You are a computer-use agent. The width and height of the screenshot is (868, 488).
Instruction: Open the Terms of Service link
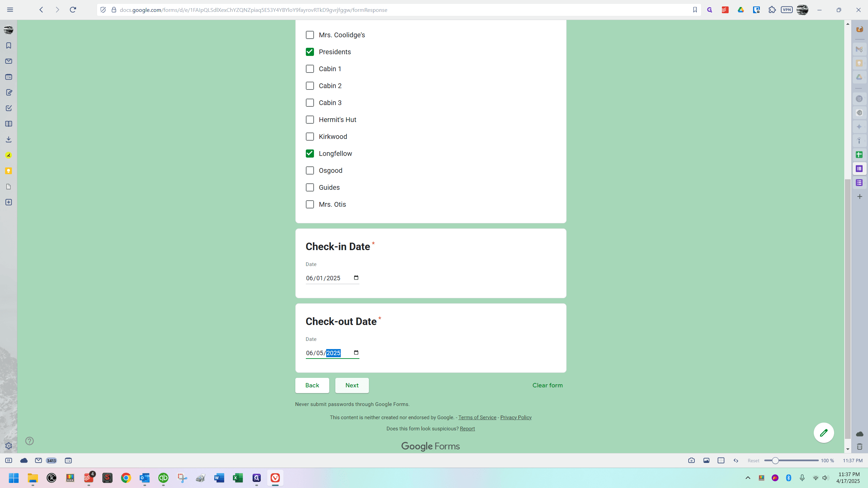(477, 418)
